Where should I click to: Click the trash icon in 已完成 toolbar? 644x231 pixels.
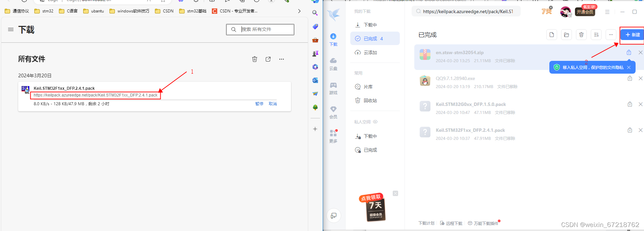[581, 35]
